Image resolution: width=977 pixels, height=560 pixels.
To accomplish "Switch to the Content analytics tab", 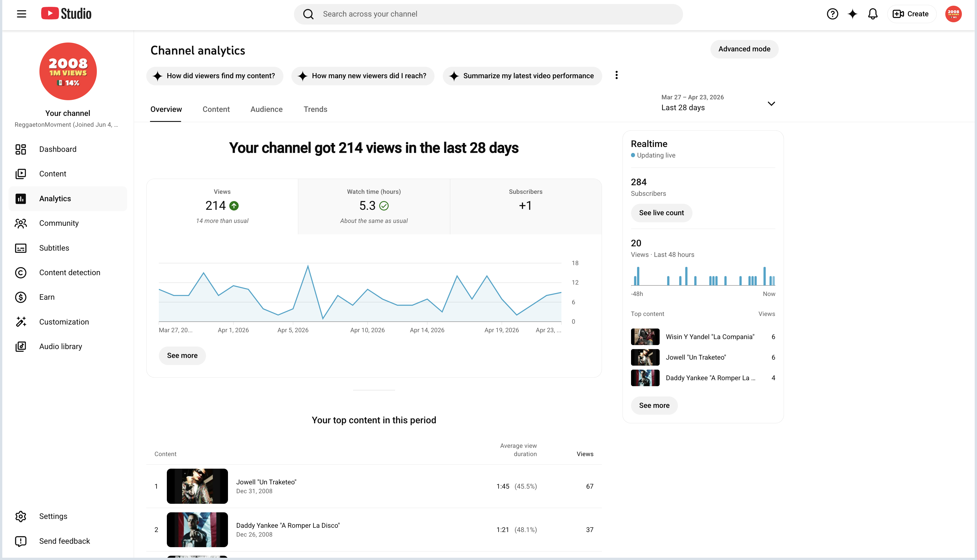I will click(216, 109).
